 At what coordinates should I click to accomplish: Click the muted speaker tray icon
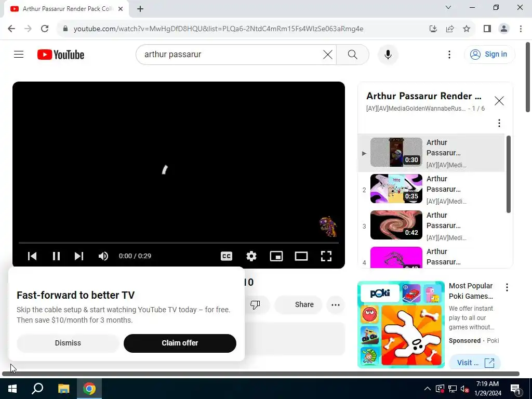pos(464,389)
